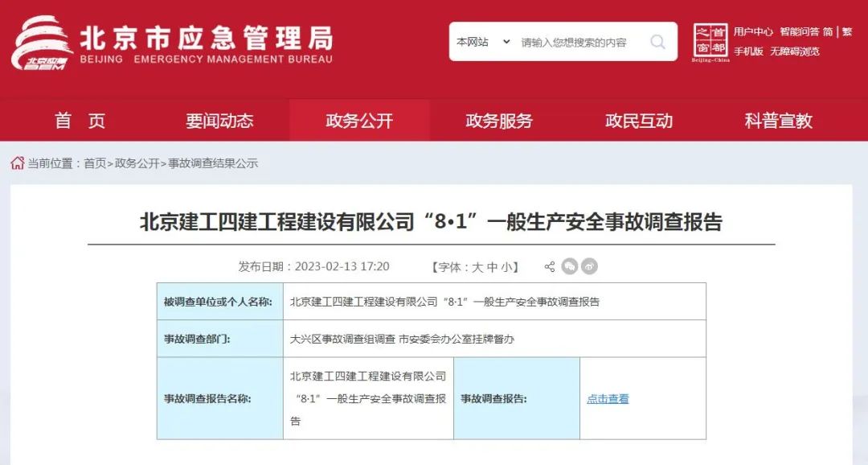868x465 pixels.
Task: Click label 被调查单位或个人名称
Action: point(218,302)
